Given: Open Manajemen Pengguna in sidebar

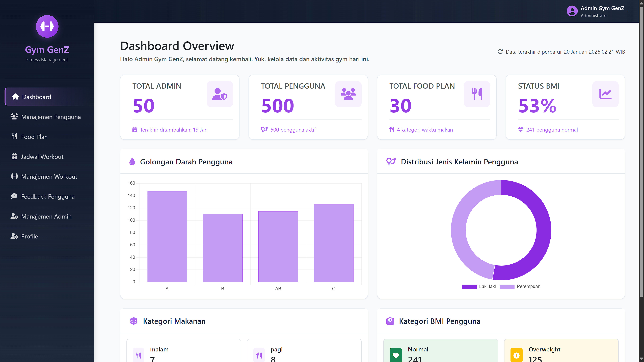Looking at the screenshot, I should (x=51, y=117).
